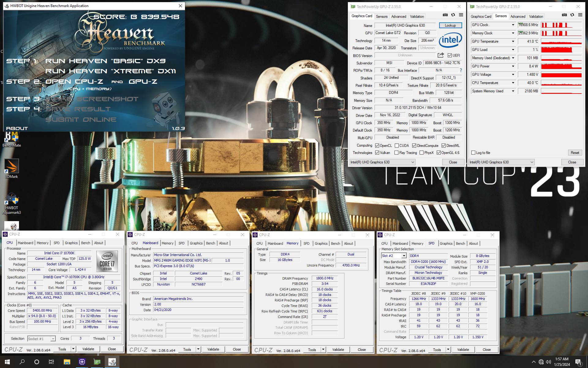The height and width of the screenshot is (368, 588).
Task: Open System Memory Used sensor dropdown
Action: 513,91
